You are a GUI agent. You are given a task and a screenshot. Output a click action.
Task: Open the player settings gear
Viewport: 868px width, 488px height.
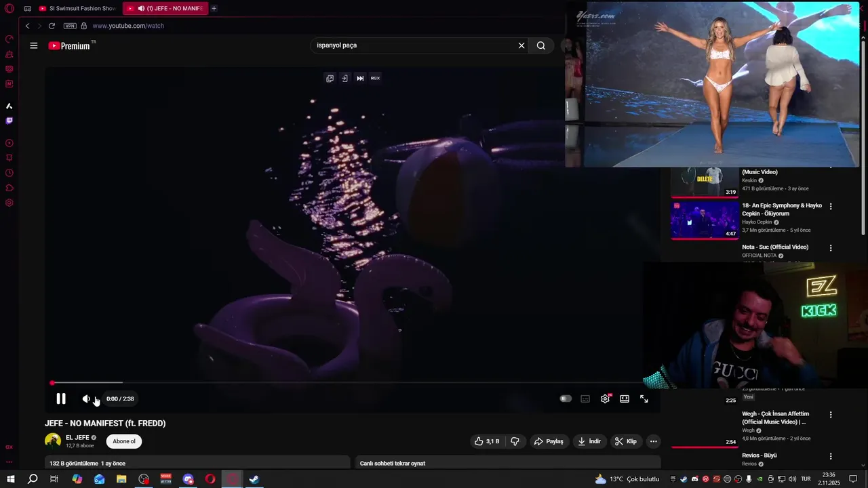pos(605,399)
